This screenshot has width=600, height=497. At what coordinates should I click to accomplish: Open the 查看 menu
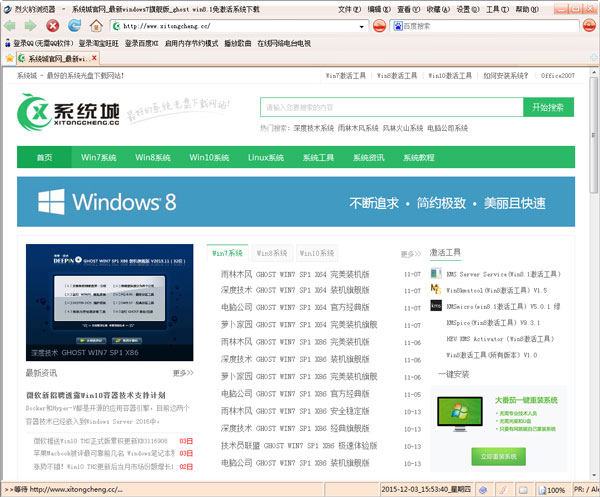tap(408, 9)
